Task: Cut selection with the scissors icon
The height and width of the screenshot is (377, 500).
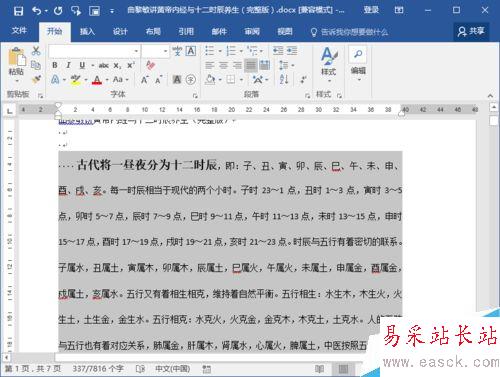Action: [x=36, y=51]
